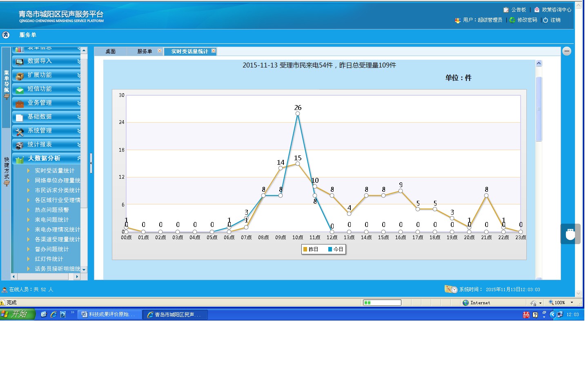
Task: Collapse the sidebar using the splitter handle
Action: (x=91, y=163)
